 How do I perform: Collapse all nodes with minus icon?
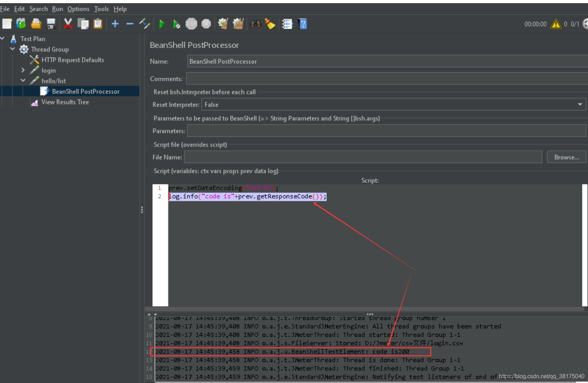click(x=130, y=24)
